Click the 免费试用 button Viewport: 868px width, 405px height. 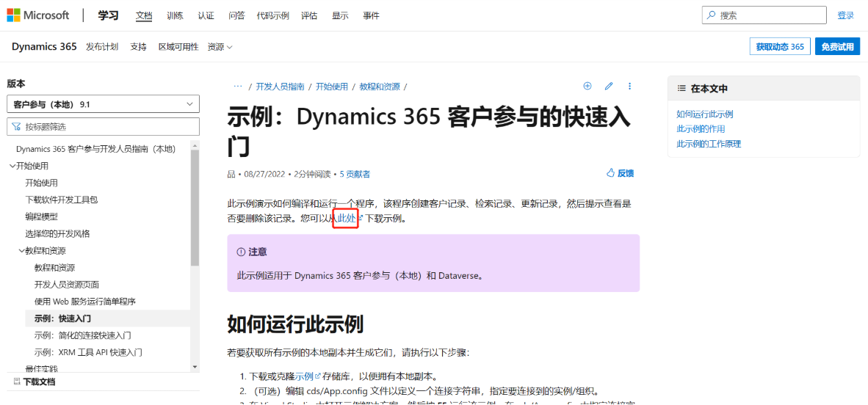click(838, 47)
